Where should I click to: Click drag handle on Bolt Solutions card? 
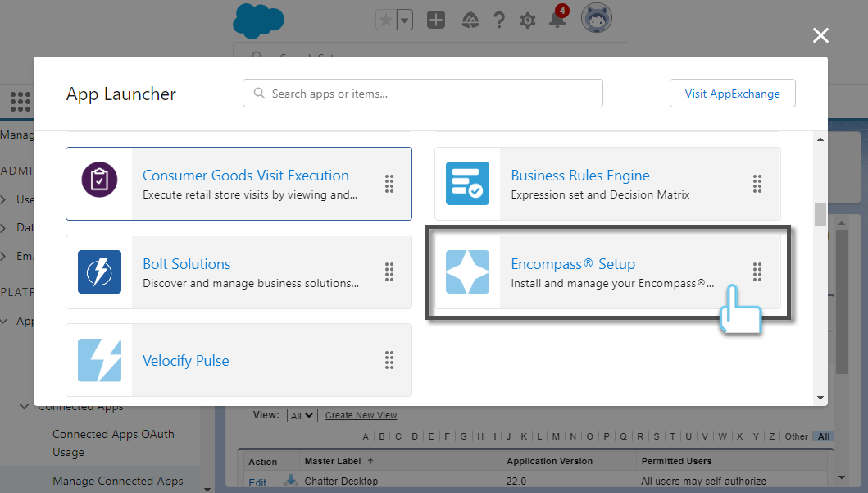pyautogui.click(x=389, y=272)
